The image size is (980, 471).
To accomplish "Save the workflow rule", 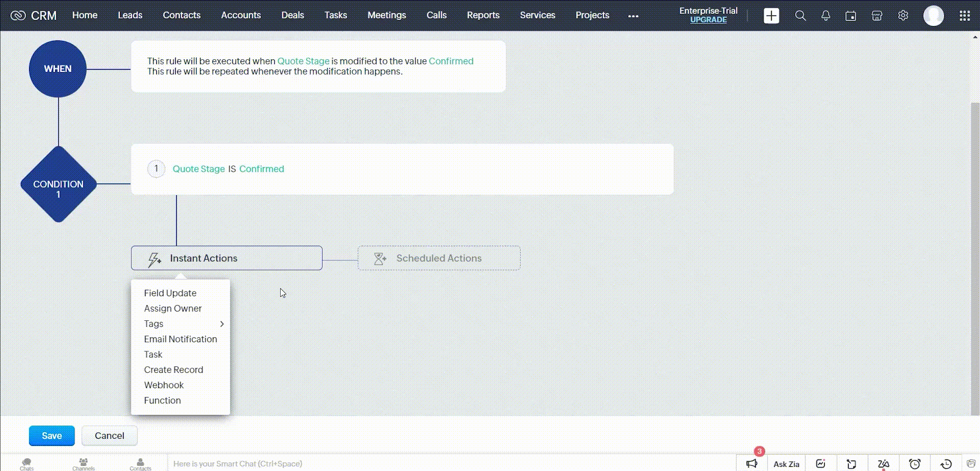I will pyautogui.click(x=52, y=436).
